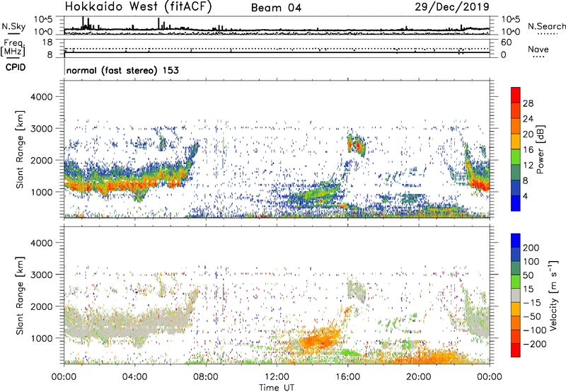Screen dimensions: 566x392
Task: Click the date '29/Dec/2019'
Action: pyautogui.click(x=452, y=6)
